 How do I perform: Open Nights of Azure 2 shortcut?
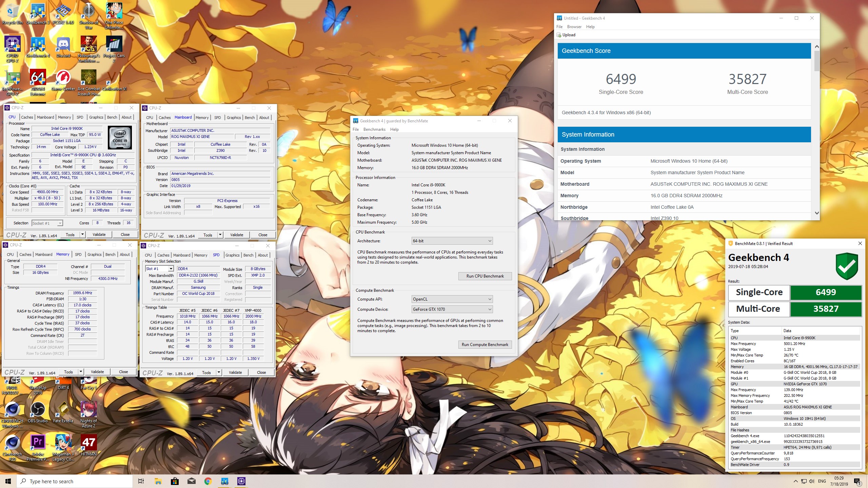(x=88, y=414)
